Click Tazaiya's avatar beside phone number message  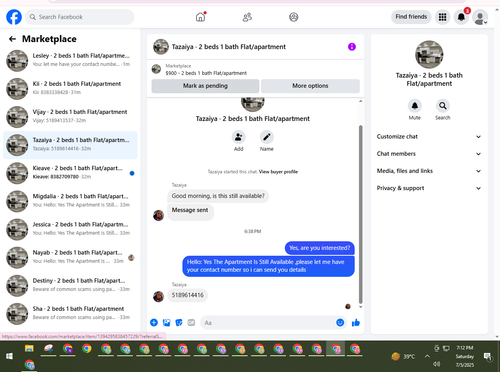pos(158,296)
